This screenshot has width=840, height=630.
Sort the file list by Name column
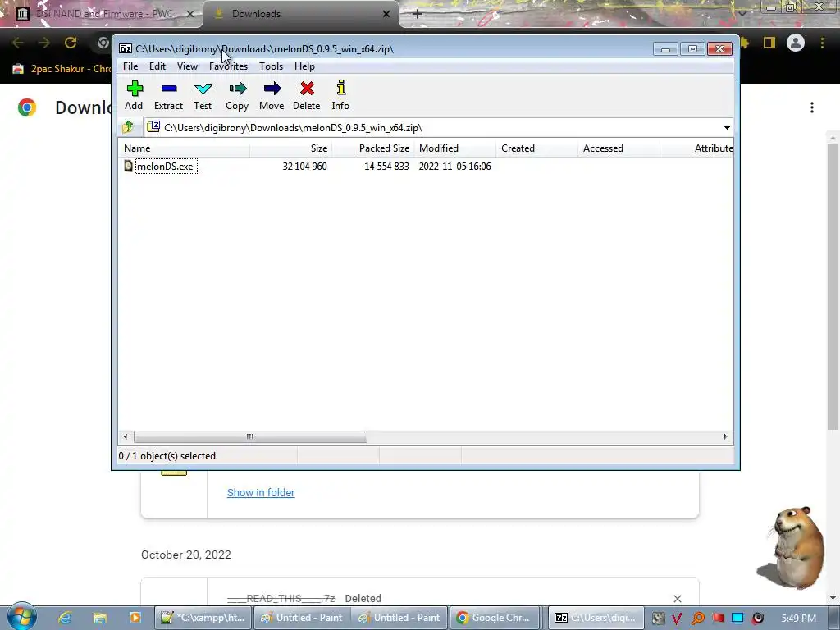point(184,148)
